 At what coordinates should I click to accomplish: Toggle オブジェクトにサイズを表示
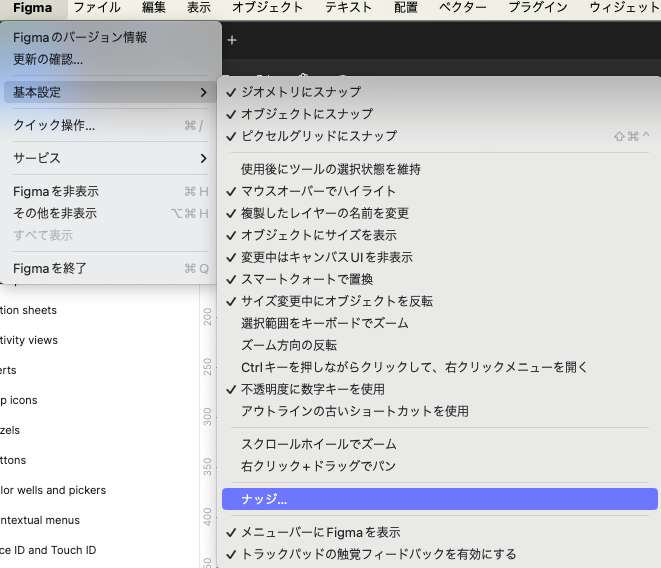click(440, 235)
